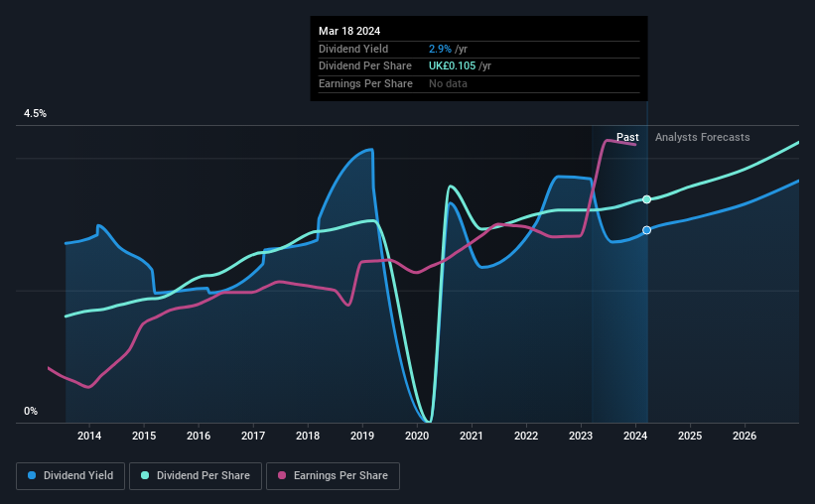815x504 pixels.
Task: Click the Mar 18 2024 tooltip date
Action: [x=349, y=31]
